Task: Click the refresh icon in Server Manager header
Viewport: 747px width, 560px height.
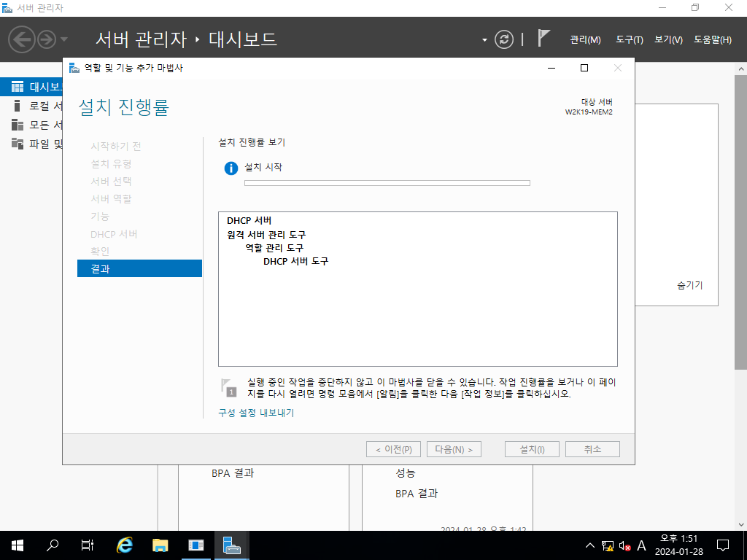Action: coord(504,39)
